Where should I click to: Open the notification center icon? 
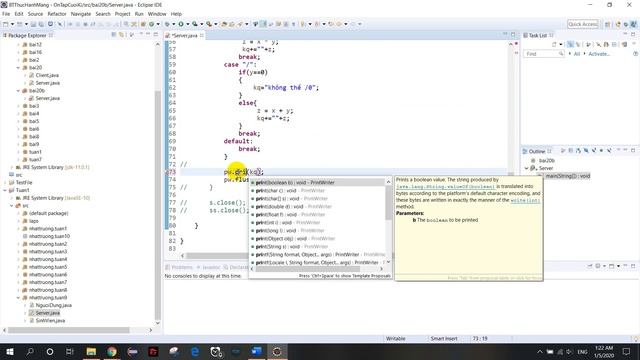(x=627, y=351)
